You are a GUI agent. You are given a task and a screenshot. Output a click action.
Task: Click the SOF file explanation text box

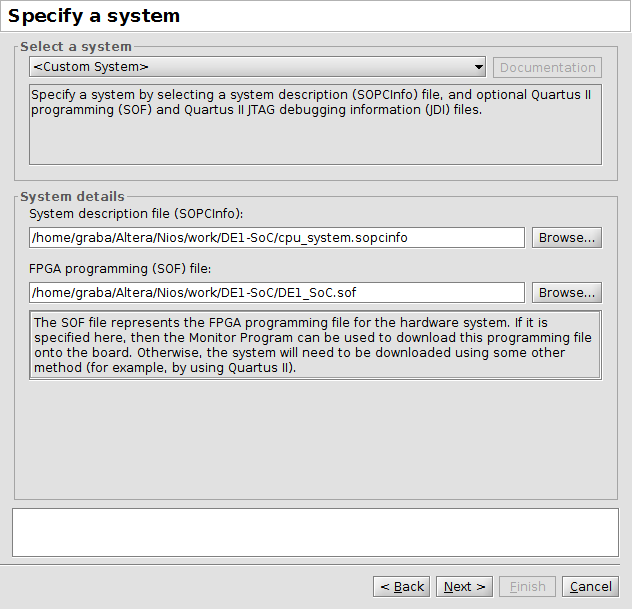point(315,345)
